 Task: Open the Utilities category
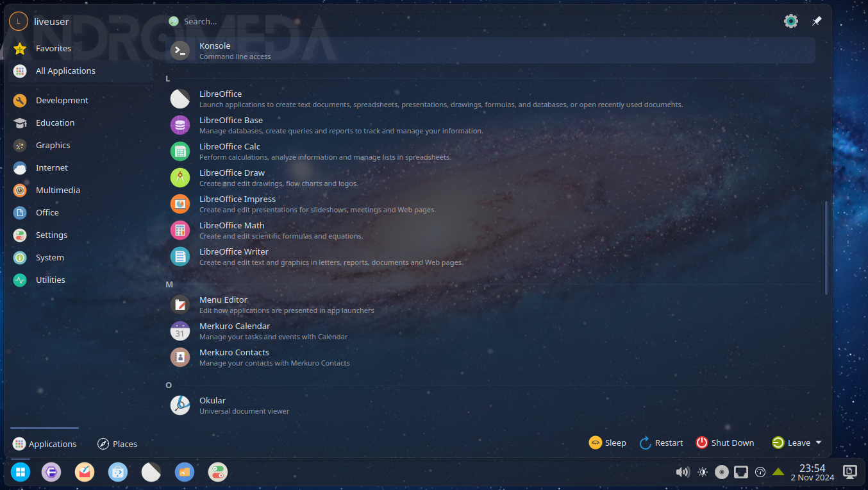[81, 280]
